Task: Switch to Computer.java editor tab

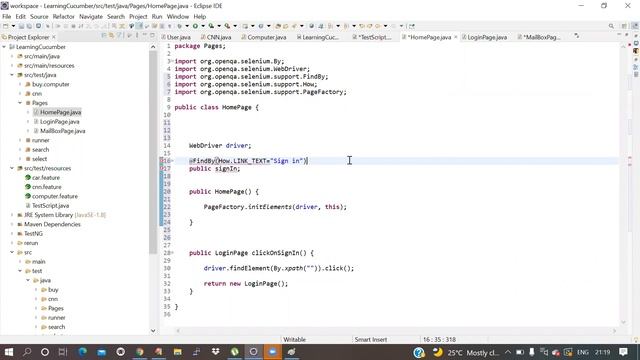Action: click(264, 37)
